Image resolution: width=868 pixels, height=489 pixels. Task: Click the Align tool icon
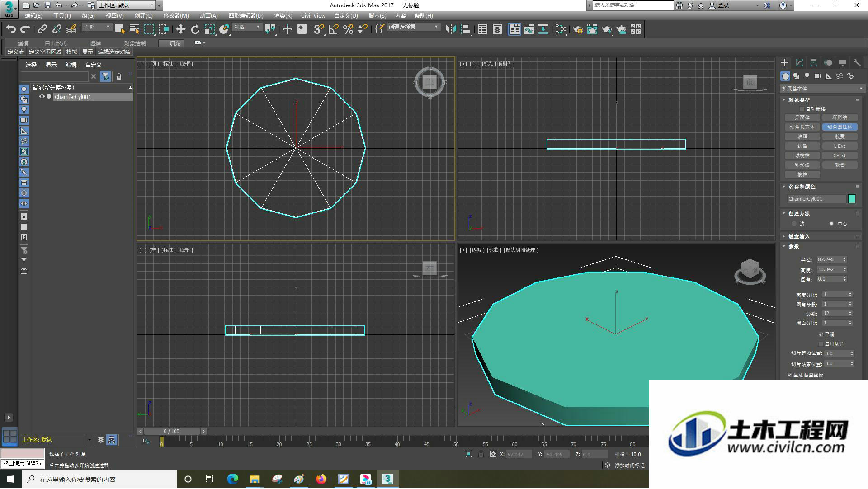click(466, 29)
